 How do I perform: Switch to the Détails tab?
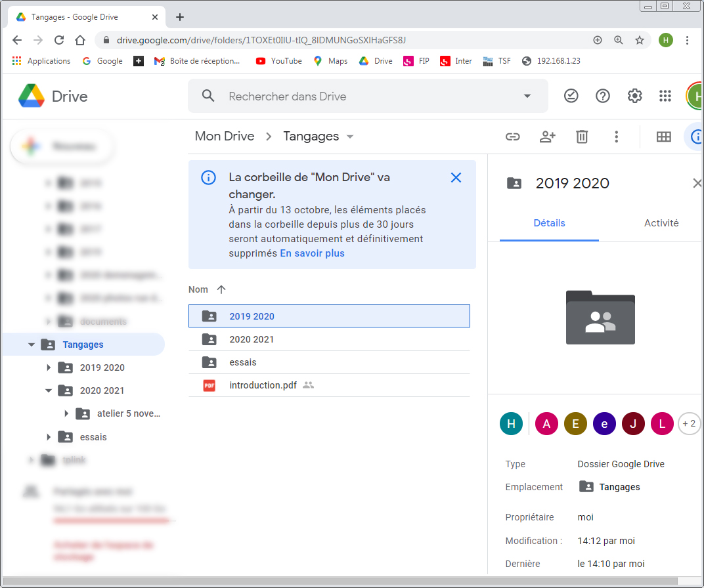[x=549, y=223]
